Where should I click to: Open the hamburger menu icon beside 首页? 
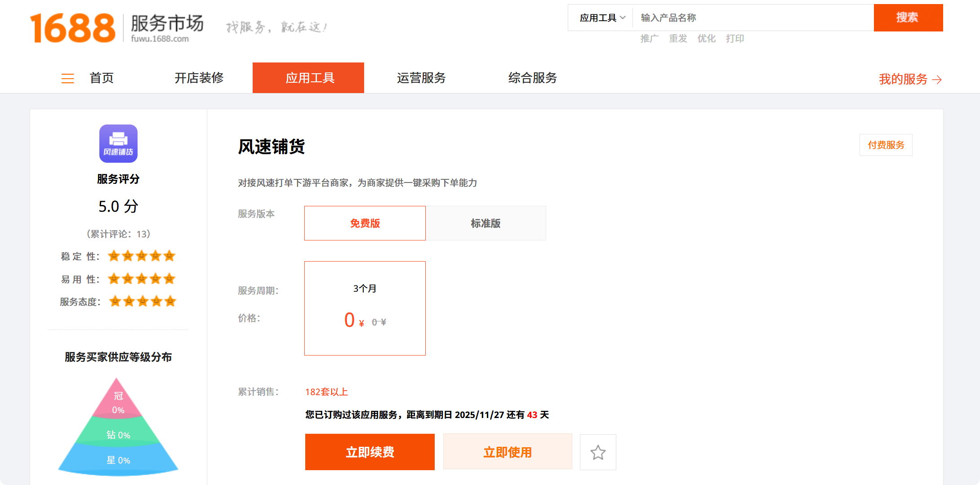coord(67,79)
